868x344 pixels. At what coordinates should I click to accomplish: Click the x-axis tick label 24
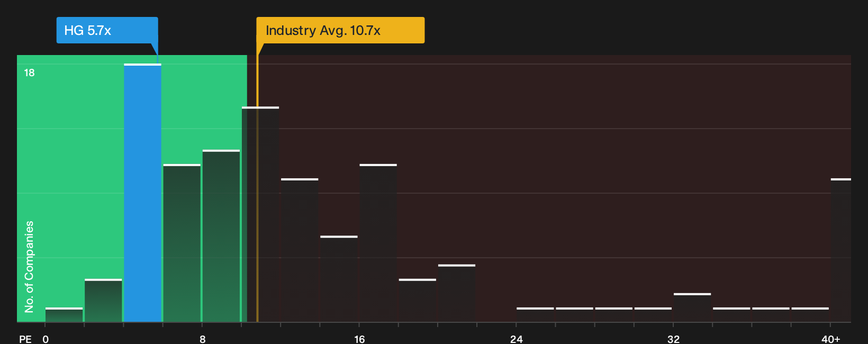[x=517, y=339]
